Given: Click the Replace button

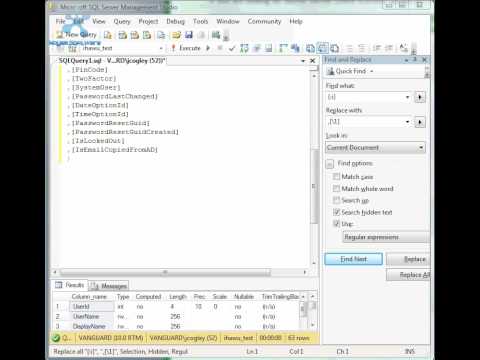Looking at the screenshot, I should tap(409, 259).
